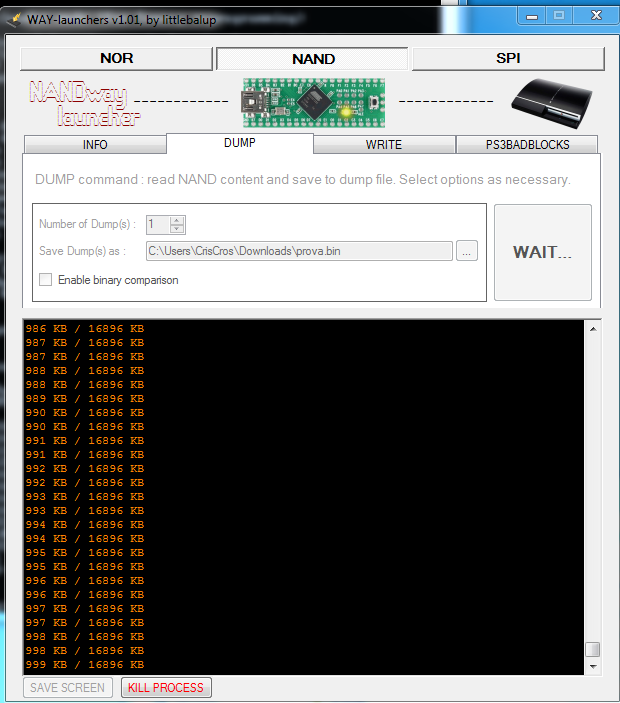Screen dimensions: 620x703
Task: Select the SPI mode tab
Action: (x=508, y=59)
